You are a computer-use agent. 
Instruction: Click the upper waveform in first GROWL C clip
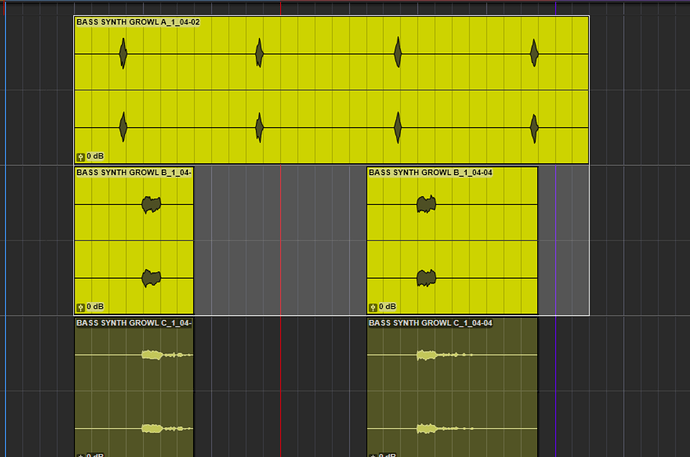coord(167,355)
